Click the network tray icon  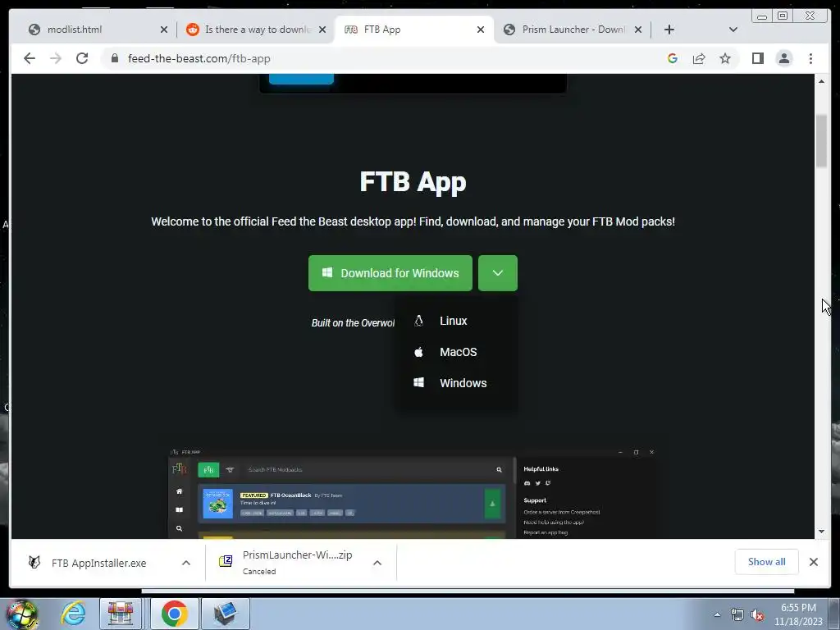click(737, 615)
